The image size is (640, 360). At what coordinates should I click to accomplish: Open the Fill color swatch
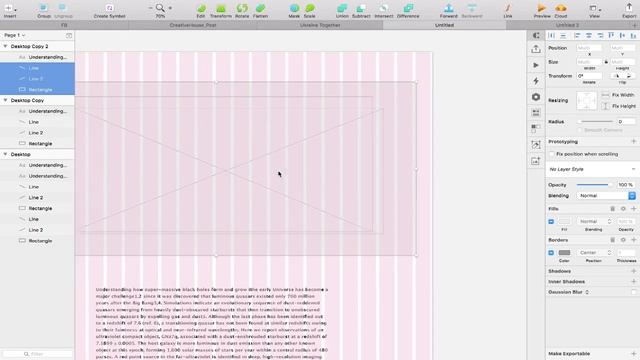click(564, 221)
